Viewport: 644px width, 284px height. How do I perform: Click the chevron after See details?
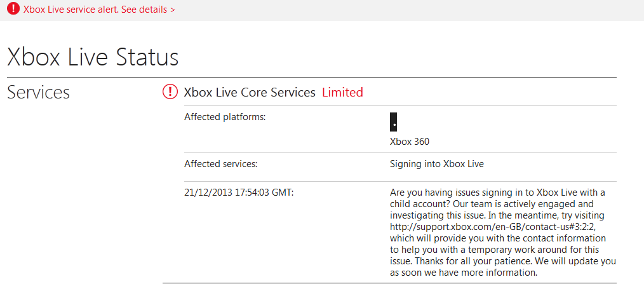pyautogui.click(x=173, y=10)
